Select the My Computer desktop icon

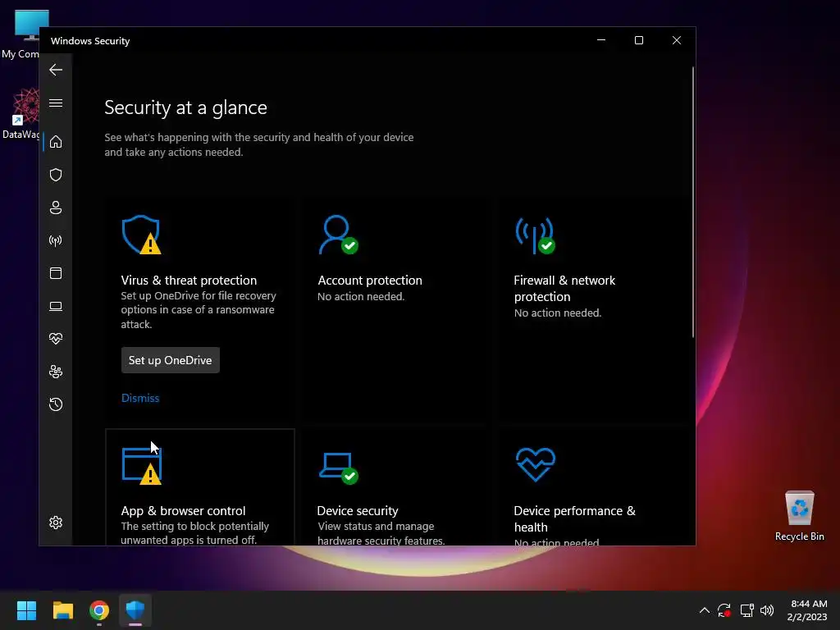coord(21,34)
